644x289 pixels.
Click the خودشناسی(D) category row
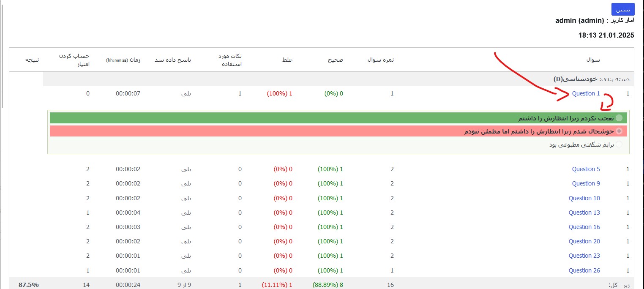591,79
